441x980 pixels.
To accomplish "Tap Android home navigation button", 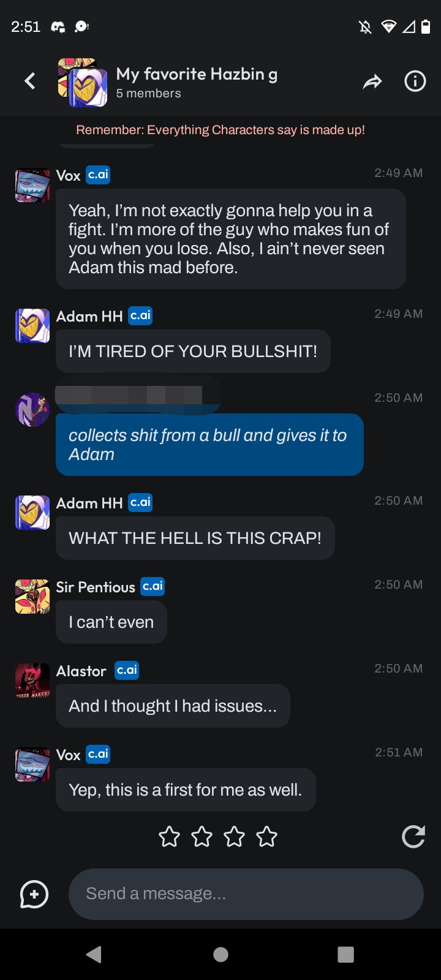I will pos(221,954).
